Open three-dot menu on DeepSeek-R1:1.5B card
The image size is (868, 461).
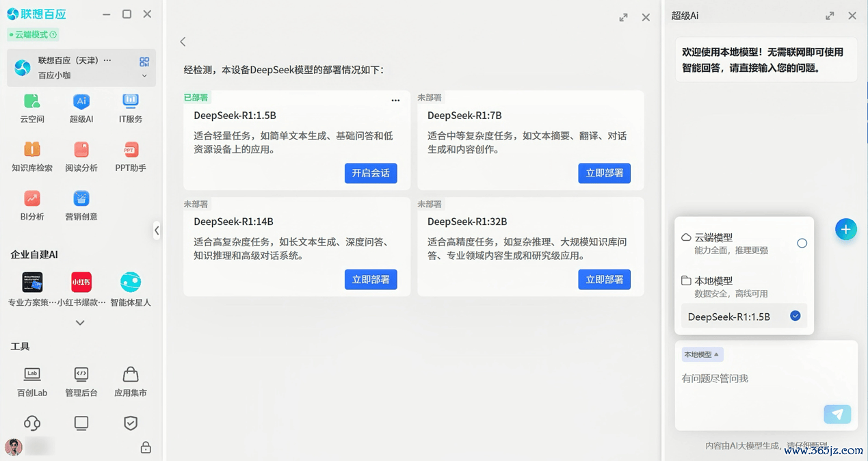[395, 101]
